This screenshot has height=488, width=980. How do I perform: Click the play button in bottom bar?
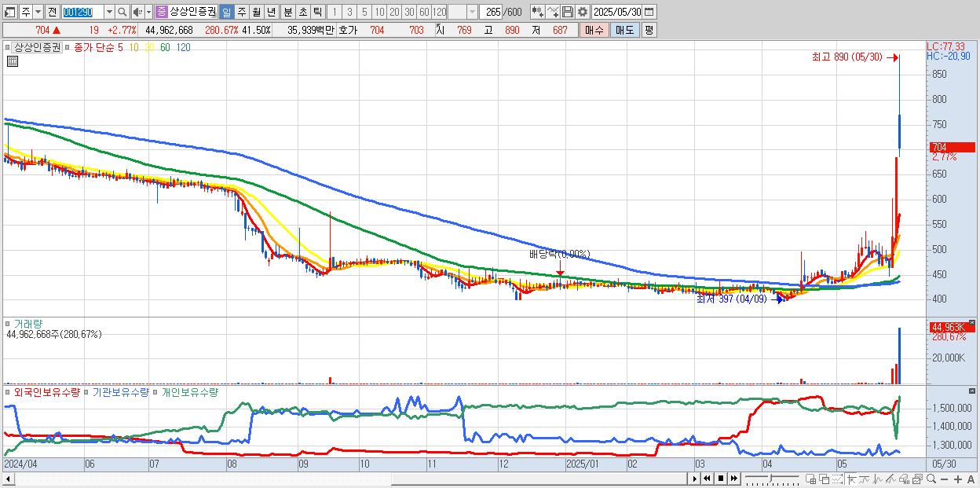(695, 479)
